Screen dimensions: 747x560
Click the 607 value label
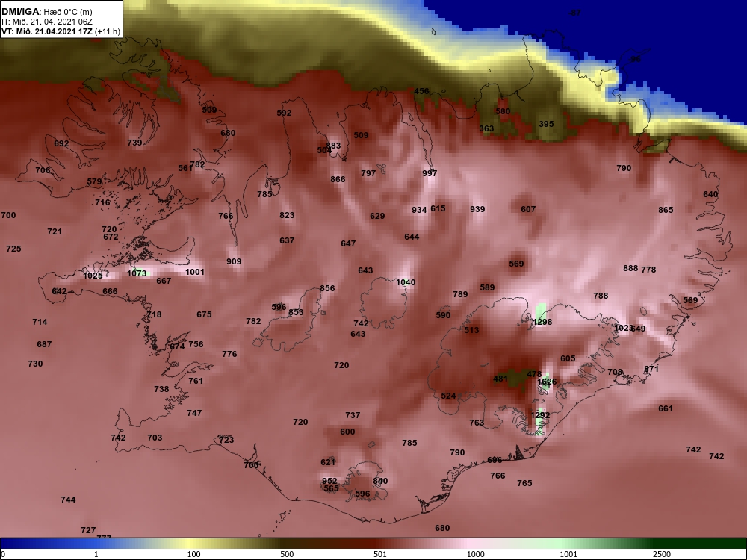(528, 209)
